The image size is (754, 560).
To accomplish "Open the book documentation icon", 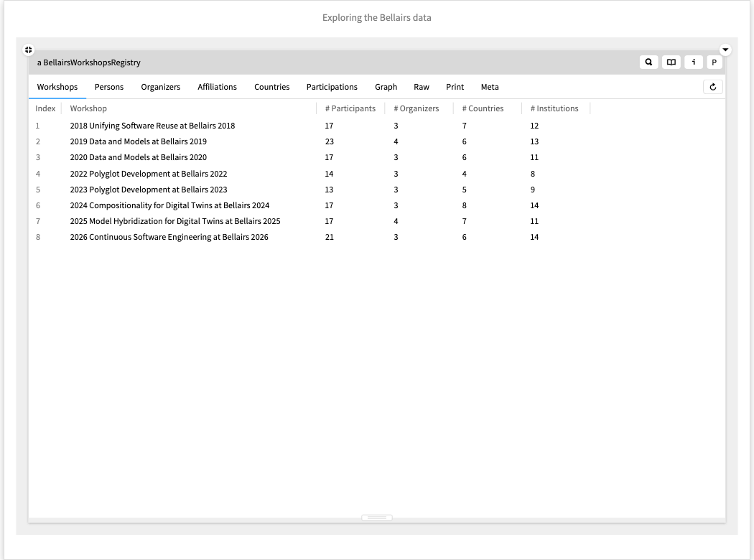I will point(671,62).
